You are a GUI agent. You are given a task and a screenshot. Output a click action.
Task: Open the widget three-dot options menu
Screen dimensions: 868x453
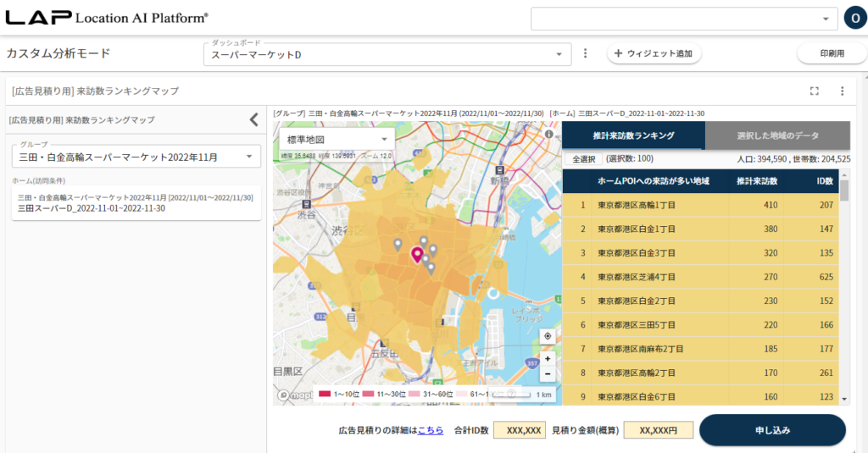tap(842, 91)
